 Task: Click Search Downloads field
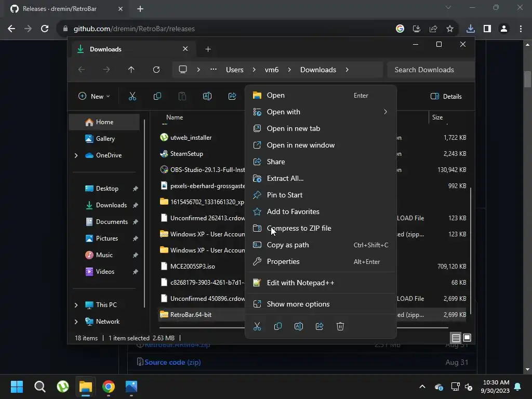point(431,70)
